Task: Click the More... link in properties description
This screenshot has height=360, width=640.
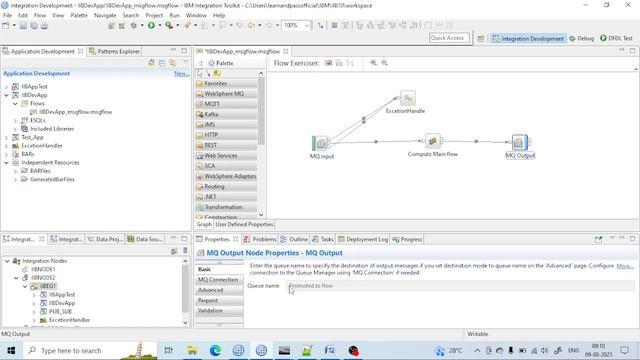Action: click(625, 266)
